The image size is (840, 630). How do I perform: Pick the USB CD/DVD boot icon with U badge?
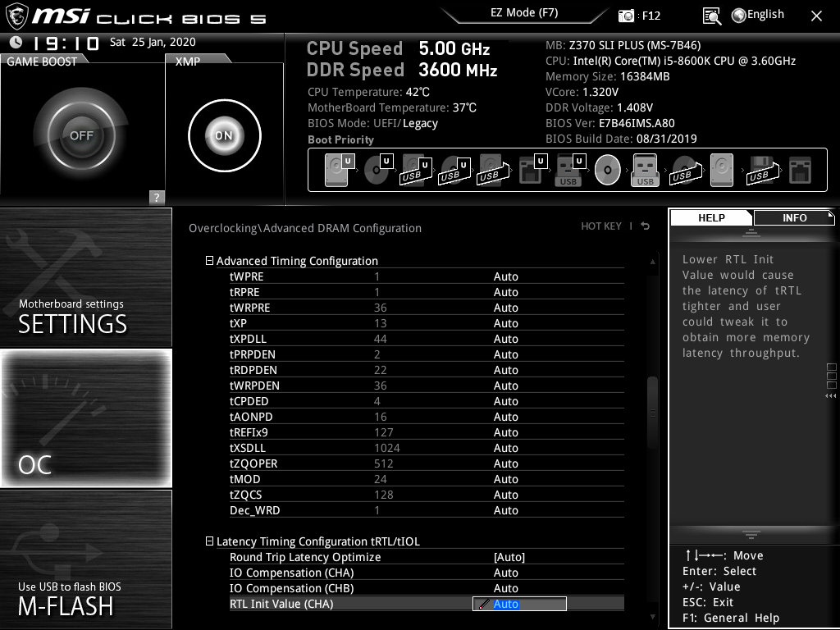(454, 171)
